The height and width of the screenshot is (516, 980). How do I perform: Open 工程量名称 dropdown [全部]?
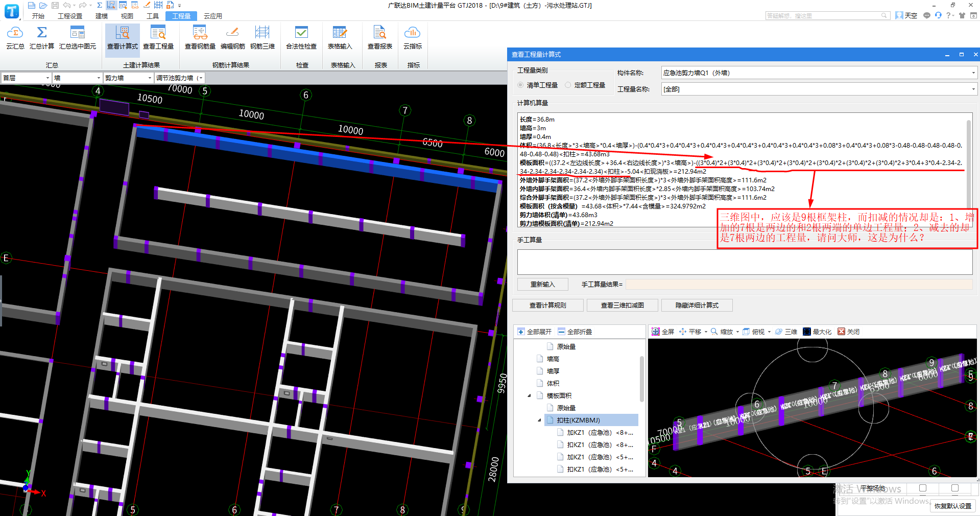819,89
